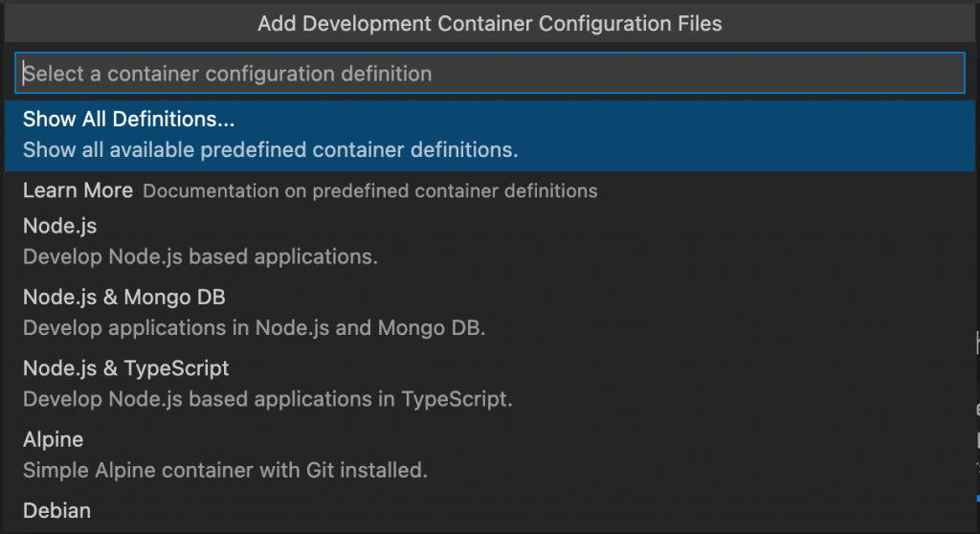The width and height of the screenshot is (980, 534).
Task: Activate the highlighted blue selected list row
Action: pos(489,136)
